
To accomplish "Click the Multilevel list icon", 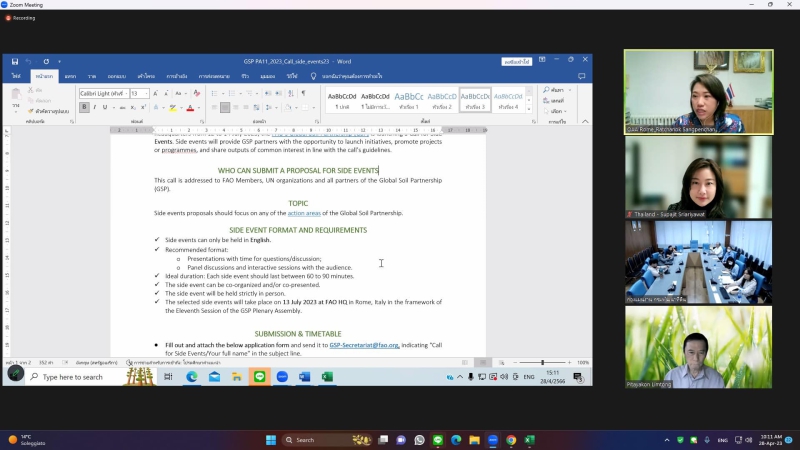I will tap(249, 93).
